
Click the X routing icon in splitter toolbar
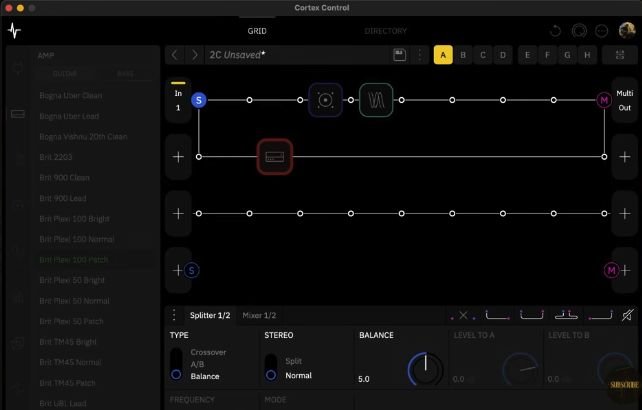click(463, 315)
